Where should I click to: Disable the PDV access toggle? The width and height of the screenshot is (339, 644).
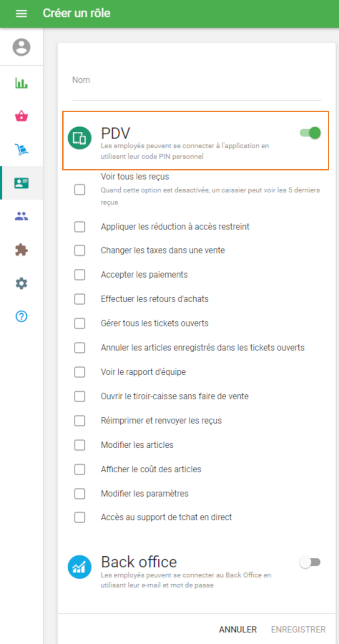coord(311,133)
